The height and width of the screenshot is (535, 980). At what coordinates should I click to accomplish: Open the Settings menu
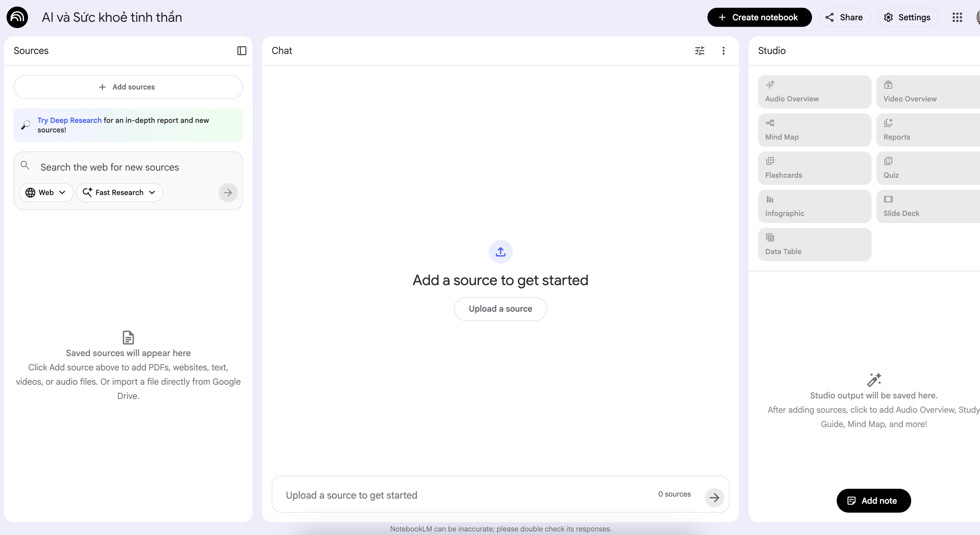[907, 17]
